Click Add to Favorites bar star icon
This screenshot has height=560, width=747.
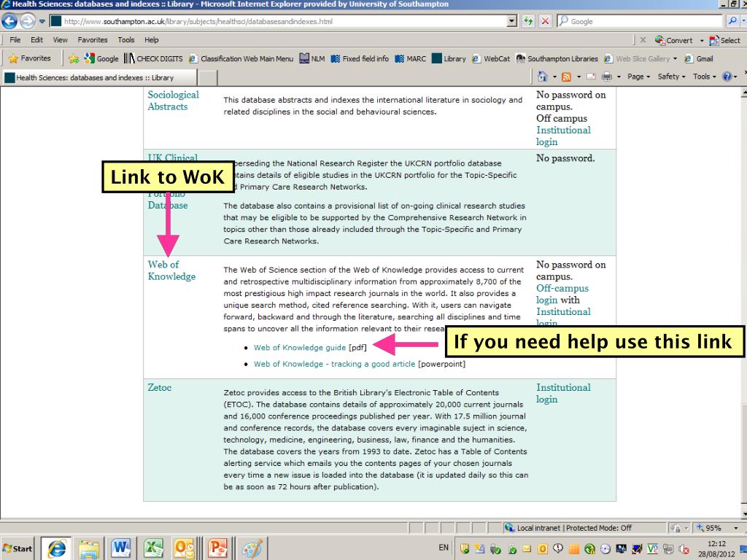coord(74,58)
